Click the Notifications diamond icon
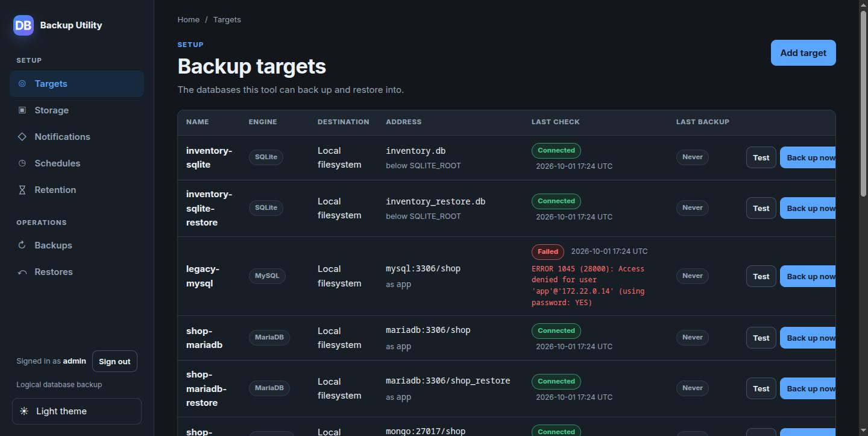Screen dimensions: 868x436 [22, 137]
